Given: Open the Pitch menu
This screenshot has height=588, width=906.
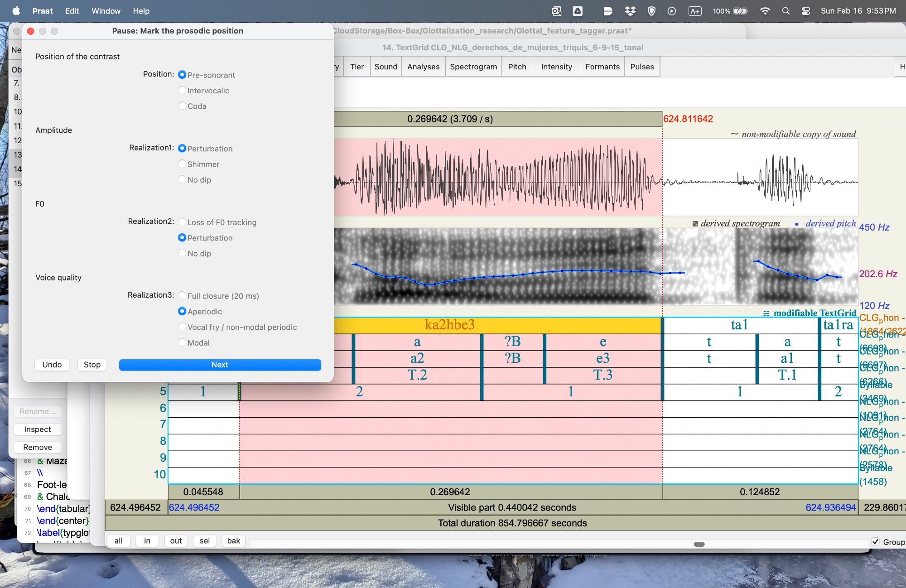Looking at the screenshot, I should click(x=517, y=67).
